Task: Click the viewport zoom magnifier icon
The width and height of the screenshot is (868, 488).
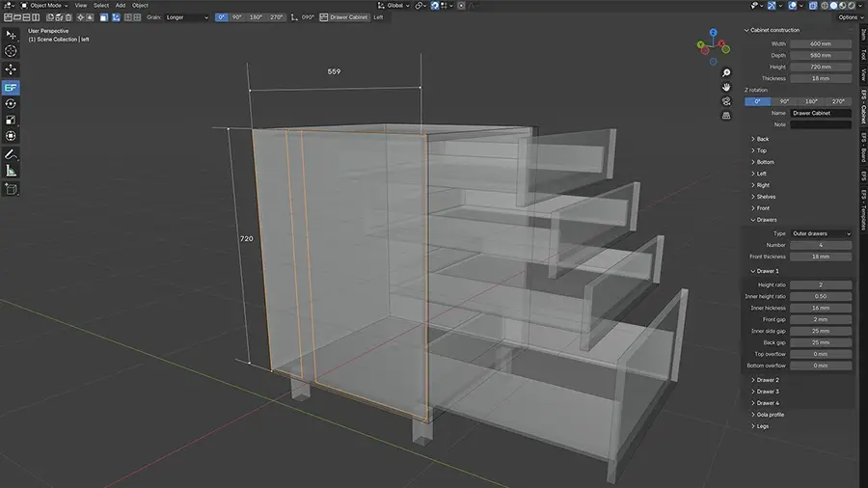Action: (x=726, y=73)
